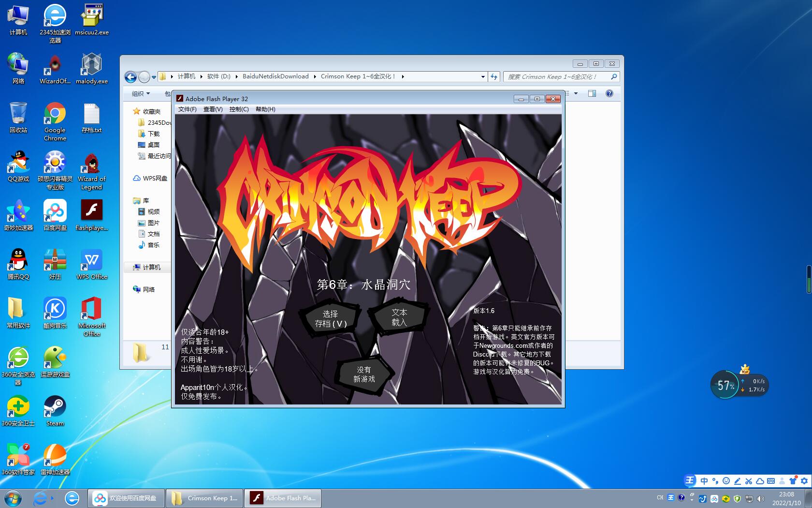Open the 查看(V) menu in Flash Player

[213, 109]
